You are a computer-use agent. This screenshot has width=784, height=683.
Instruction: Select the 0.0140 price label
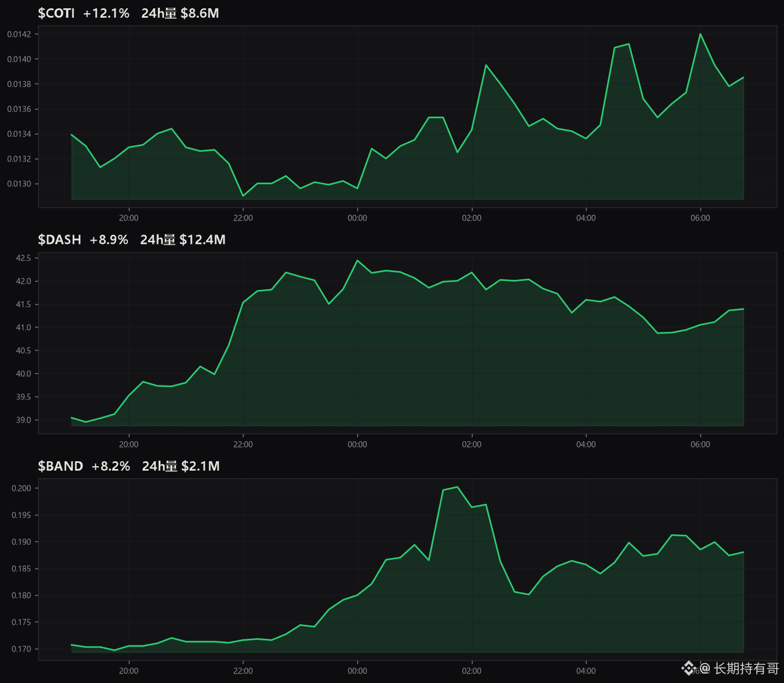[19, 59]
